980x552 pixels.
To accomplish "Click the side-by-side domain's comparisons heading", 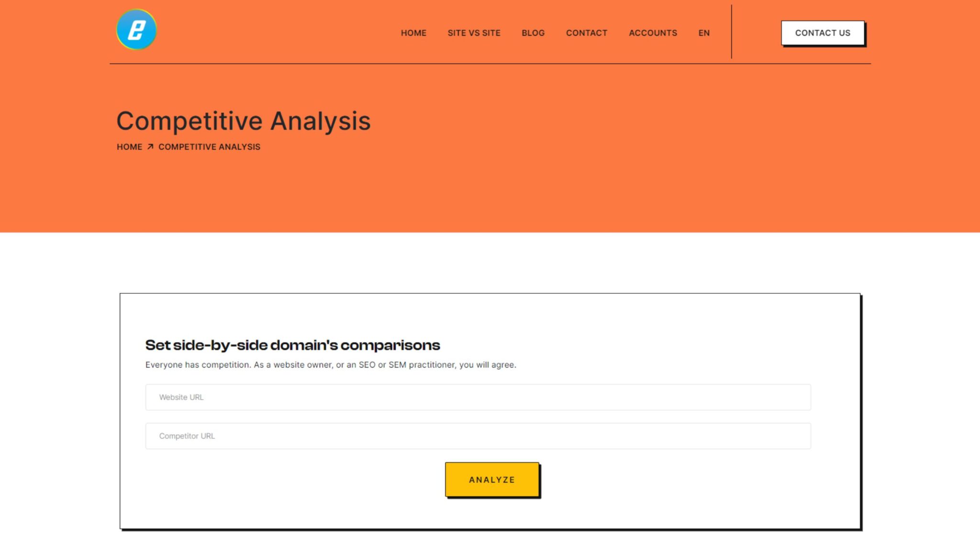I will click(292, 345).
